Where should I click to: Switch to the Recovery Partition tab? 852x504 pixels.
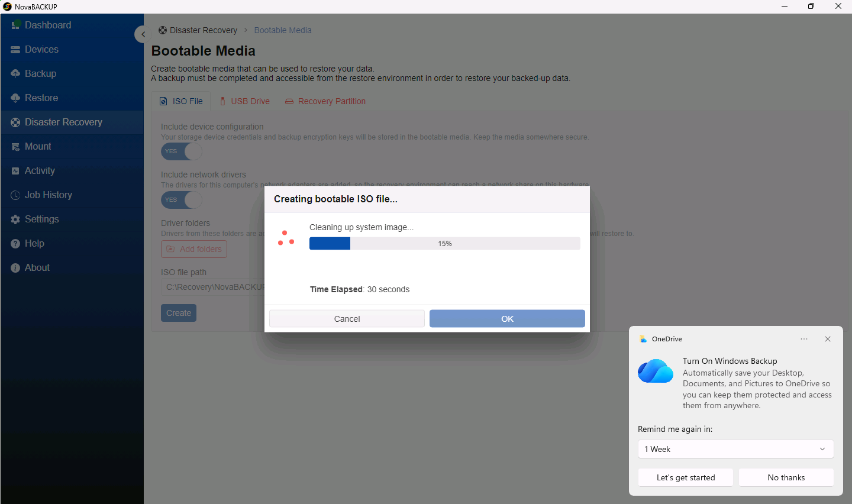[x=325, y=101]
